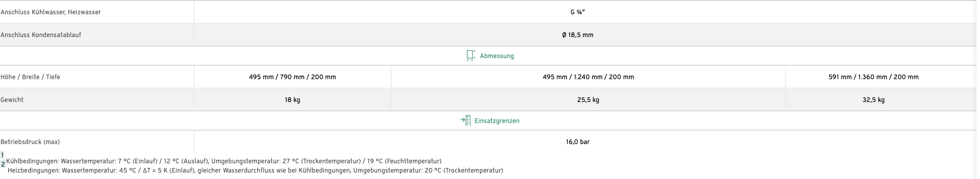Viewport: 980px width, 179px height.
Task: Select the Einsatzgrenzen section heading text
Action: tap(497, 121)
